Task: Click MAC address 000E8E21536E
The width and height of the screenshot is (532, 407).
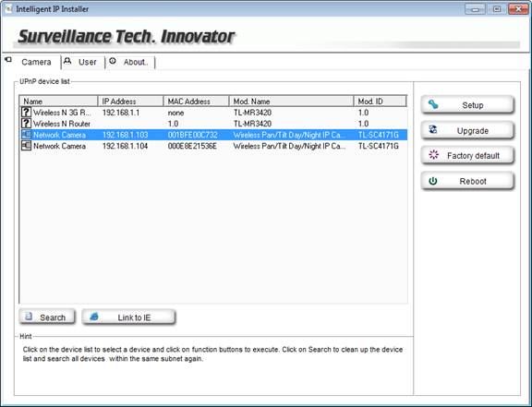Action: click(192, 146)
